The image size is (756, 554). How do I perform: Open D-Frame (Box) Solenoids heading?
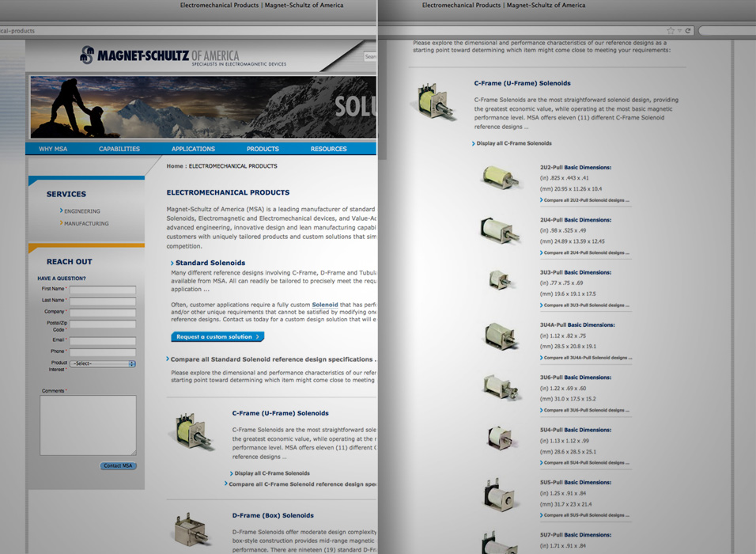click(x=273, y=515)
